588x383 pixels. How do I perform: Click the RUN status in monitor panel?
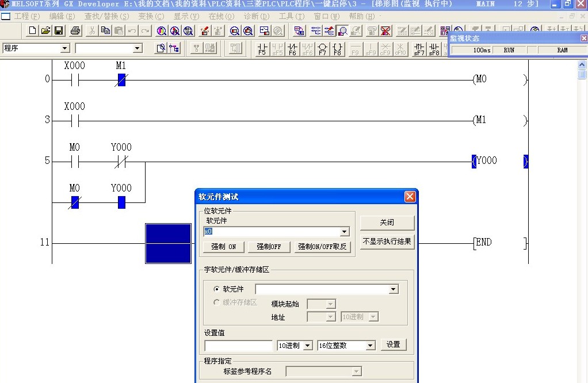509,50
